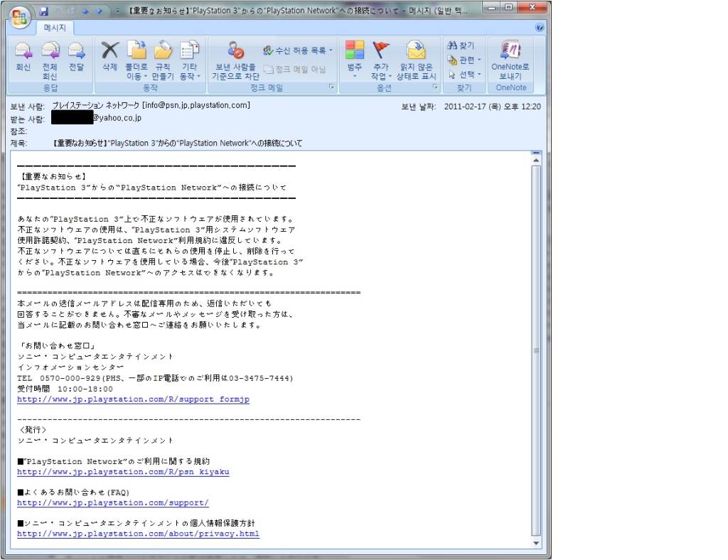Viewport: 728px width, 560px height.
Task: Minimize the message window
Action: (x=492, y=7)
